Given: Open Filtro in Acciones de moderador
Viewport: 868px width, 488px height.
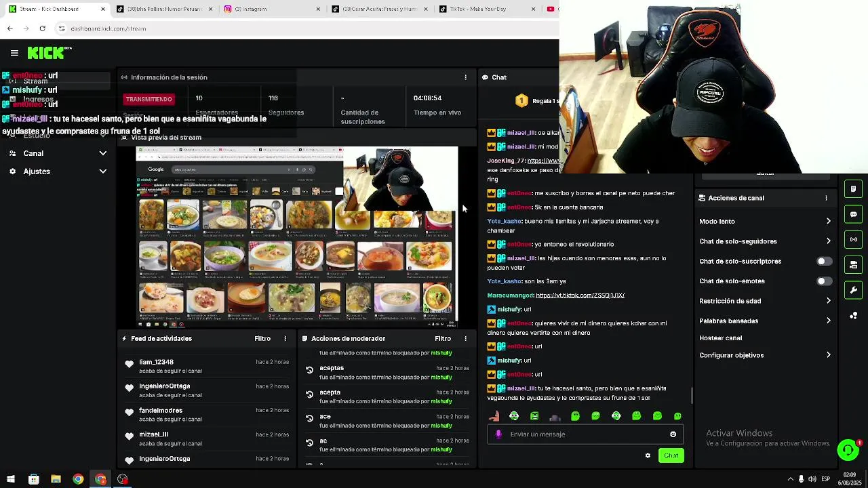Looking at the screenshot, I should (443, 338).
